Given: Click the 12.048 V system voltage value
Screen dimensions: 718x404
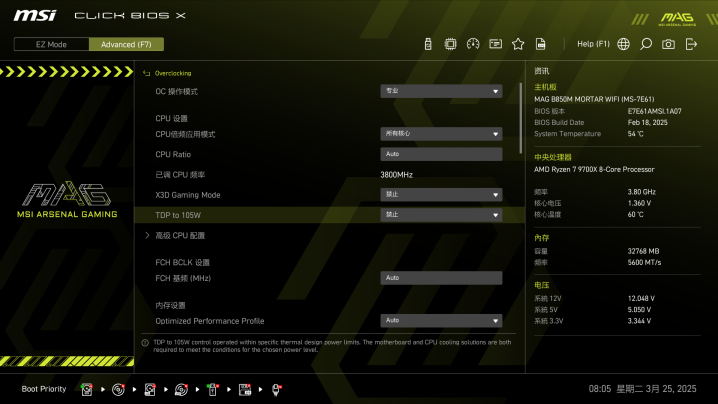Looking at the screenshot, I should tap(641, 298).
